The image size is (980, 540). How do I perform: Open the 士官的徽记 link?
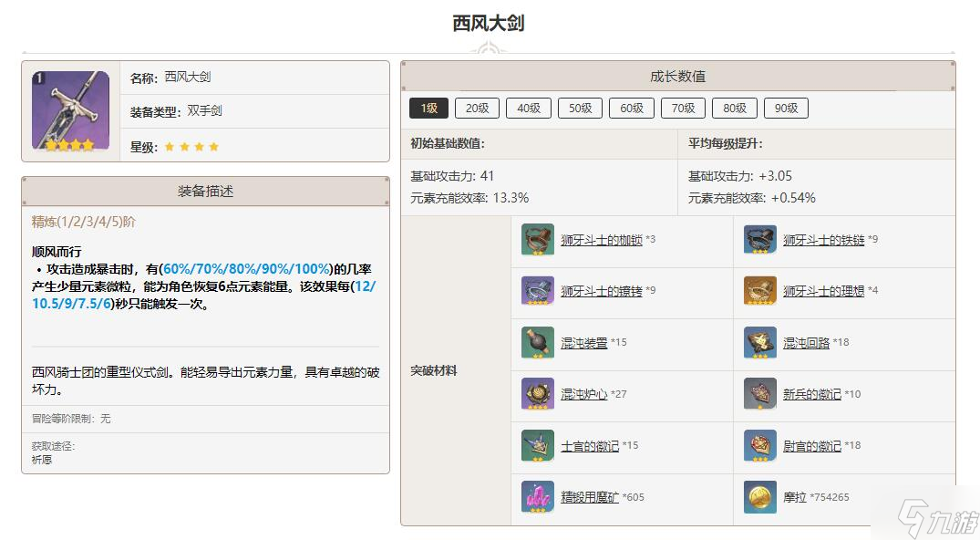590,446
